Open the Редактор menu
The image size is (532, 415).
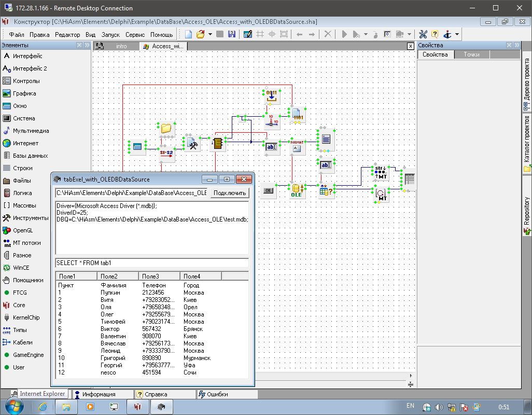(x=67, y=35)
